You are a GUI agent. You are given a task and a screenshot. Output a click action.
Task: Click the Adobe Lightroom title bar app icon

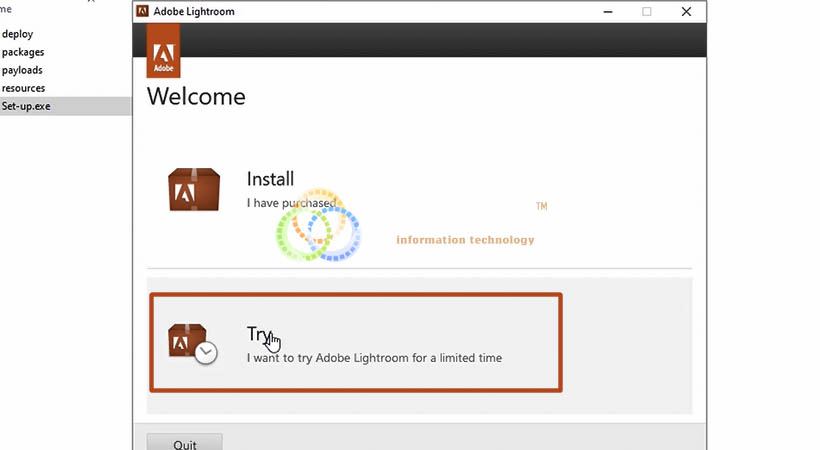click(x=142, y=11)
